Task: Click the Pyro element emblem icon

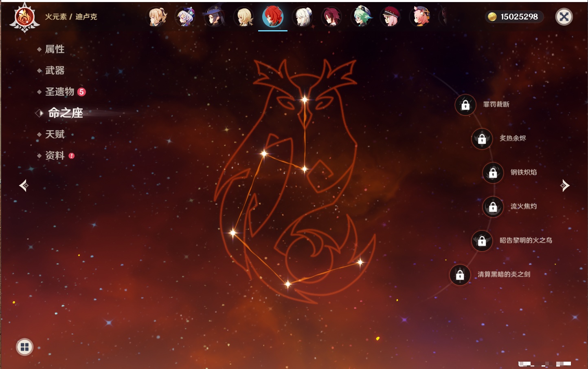Action: (24, 17)
